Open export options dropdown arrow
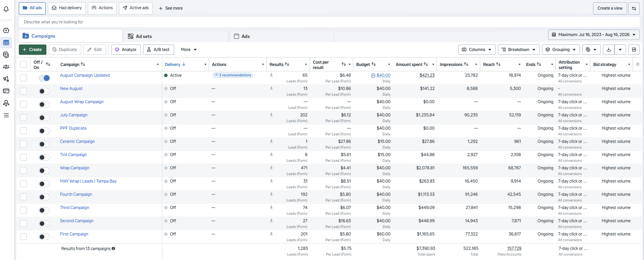 tap(620, 49)
